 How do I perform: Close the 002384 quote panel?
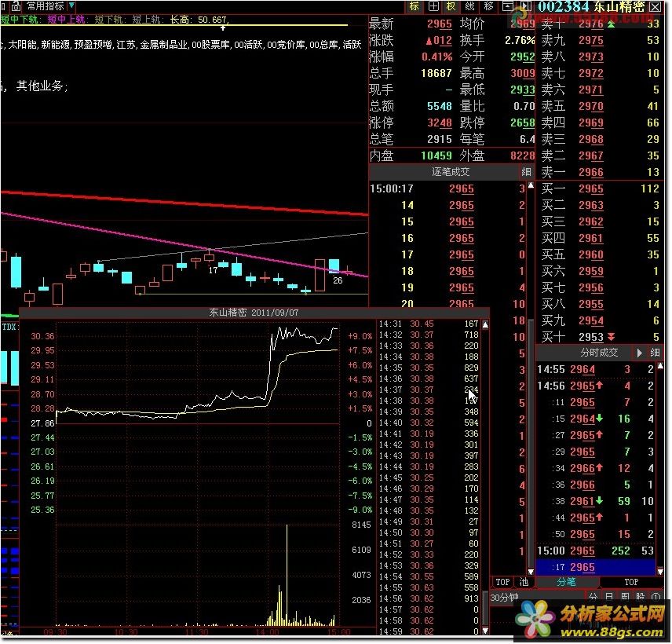656,6
